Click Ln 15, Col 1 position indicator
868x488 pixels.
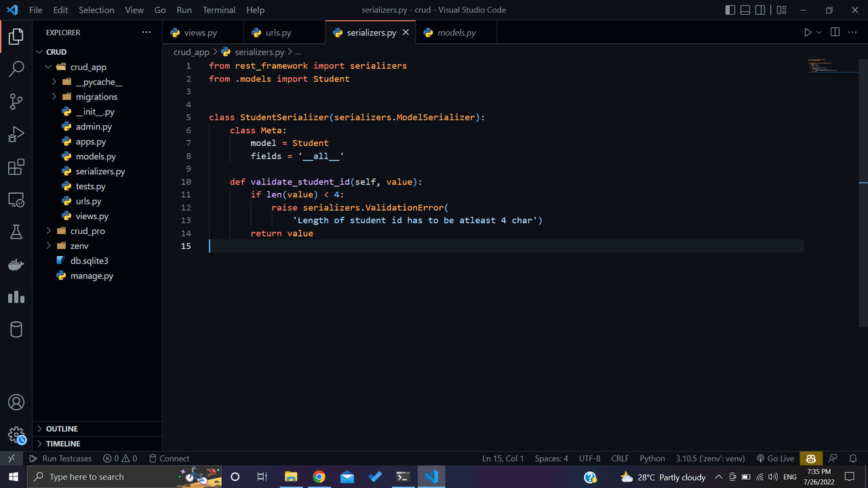[503, 459]
